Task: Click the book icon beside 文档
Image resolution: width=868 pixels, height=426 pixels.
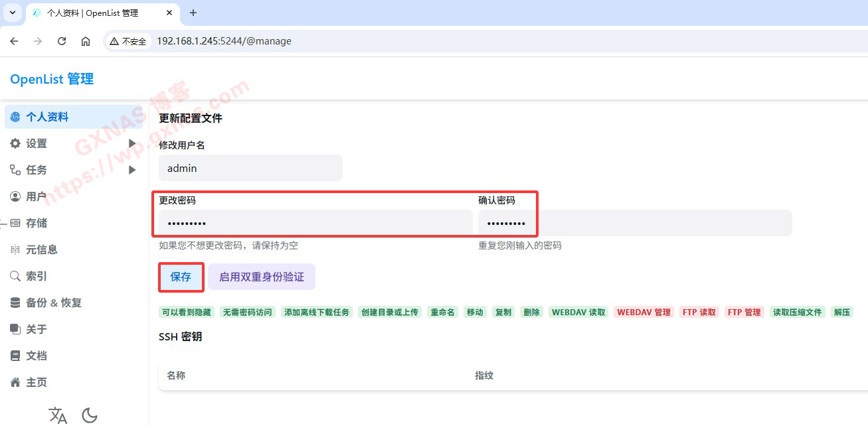Action: tap(15, 356)
